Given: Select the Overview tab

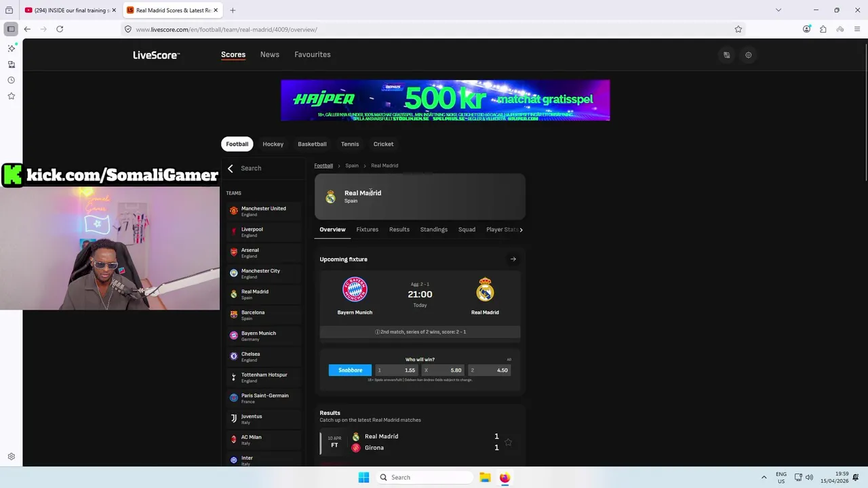Looking at the screenshot, I should tap(332, 230).
